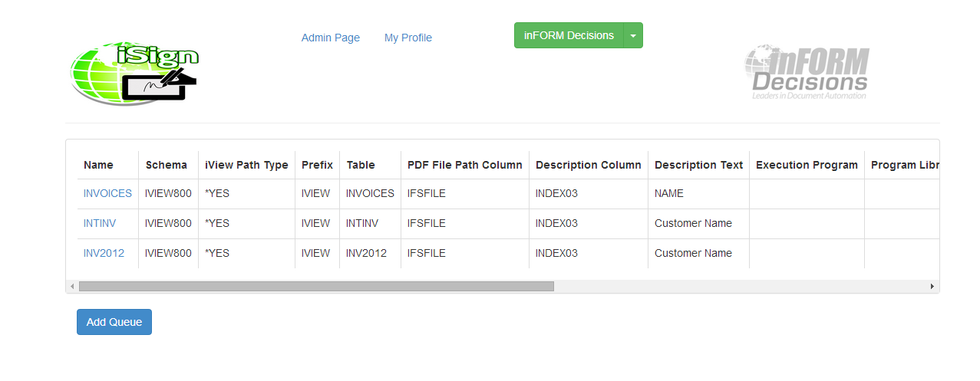Open the Admin Page link
This screenshot has width=980, height=381.
click(x=330, y=38)
